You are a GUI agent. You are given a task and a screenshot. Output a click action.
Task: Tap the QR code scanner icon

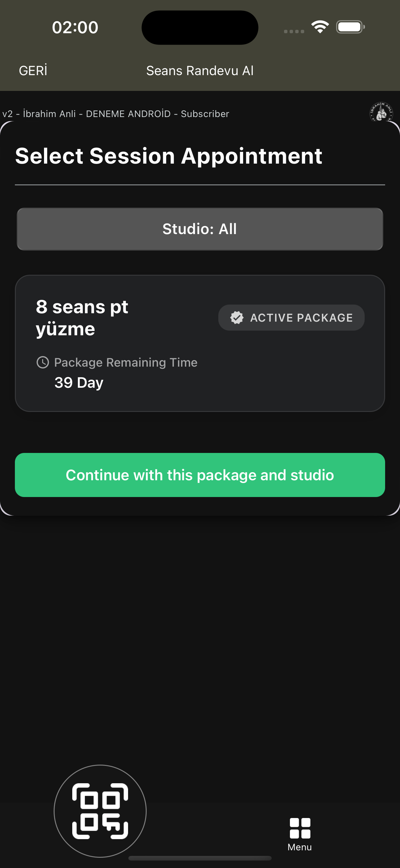[x=100, y=811]
